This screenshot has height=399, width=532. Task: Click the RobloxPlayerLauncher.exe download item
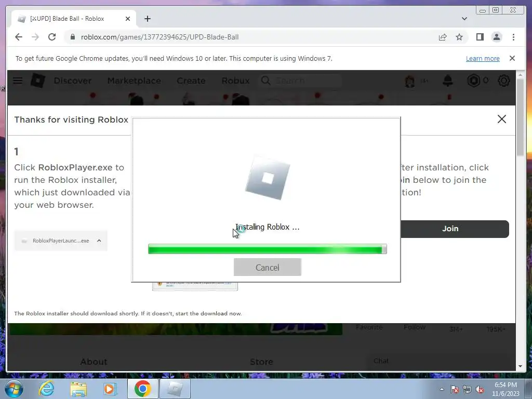(61, 241)
